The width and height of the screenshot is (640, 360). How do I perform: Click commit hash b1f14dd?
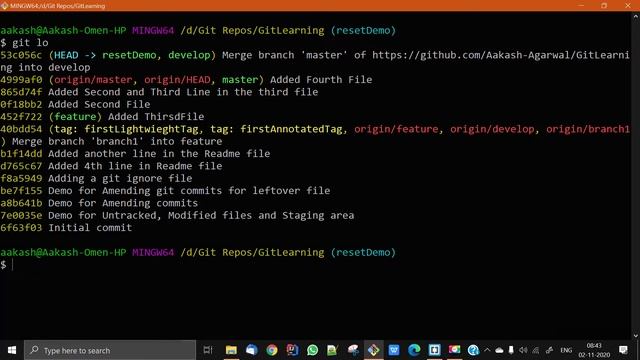pyautogui.click(x=21, y=154)
